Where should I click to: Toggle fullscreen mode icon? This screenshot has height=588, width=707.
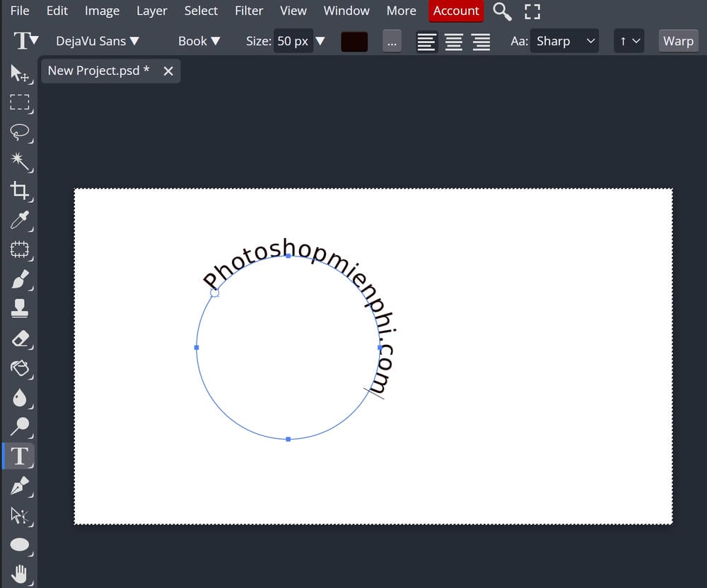click(532, 11)
